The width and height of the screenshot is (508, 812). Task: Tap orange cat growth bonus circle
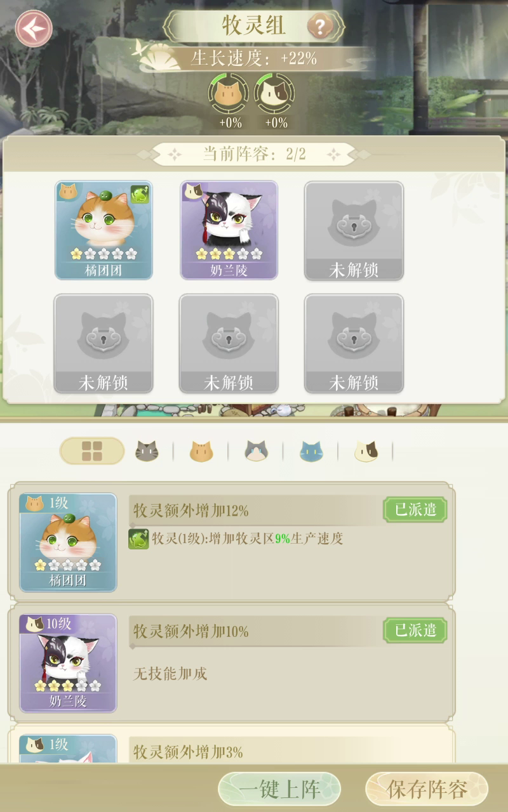click(229, 94)
